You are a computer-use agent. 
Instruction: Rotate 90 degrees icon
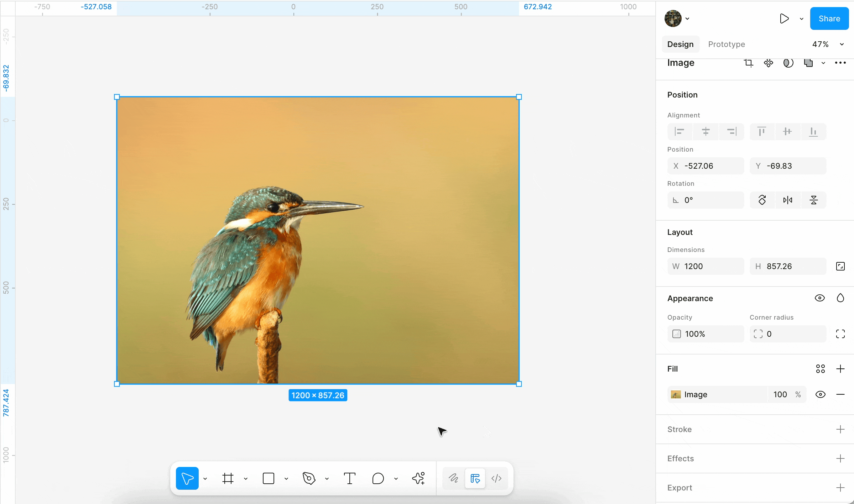tap(762, 200)
